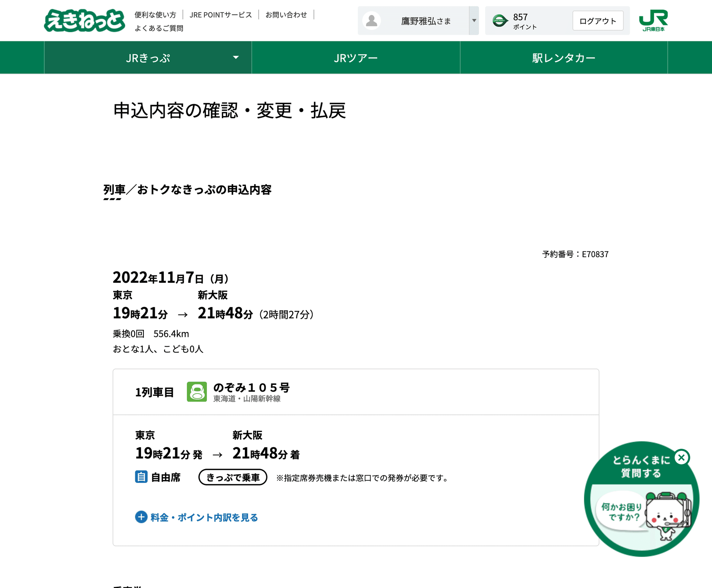712x588 pixels.
Task: Open the お問い合わせ link
Action: [286, 14]
